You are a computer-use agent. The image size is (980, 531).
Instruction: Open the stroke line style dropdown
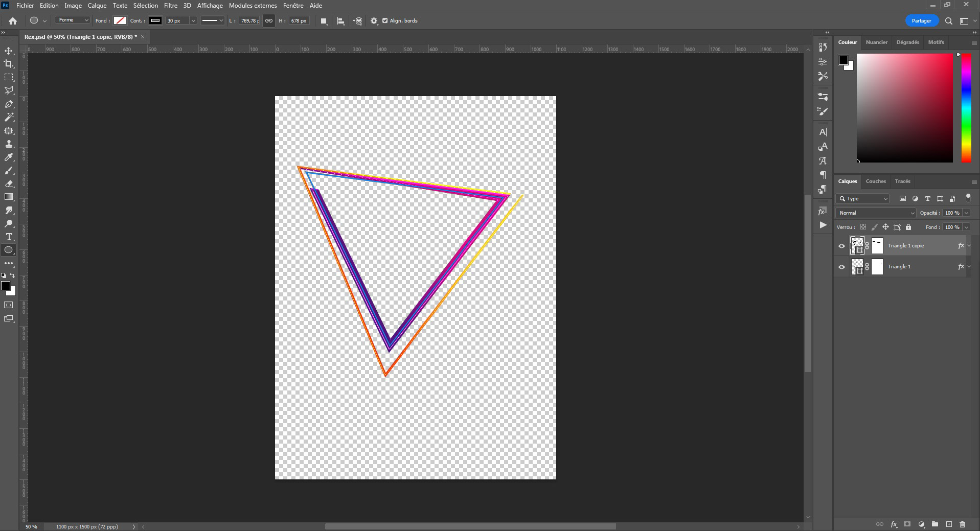click(x=212, y=20)
